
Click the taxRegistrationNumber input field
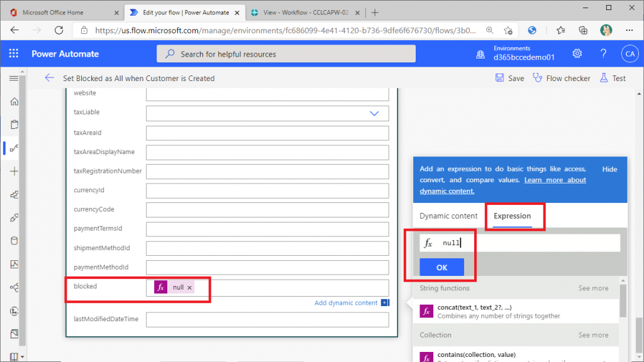[267, 172]
